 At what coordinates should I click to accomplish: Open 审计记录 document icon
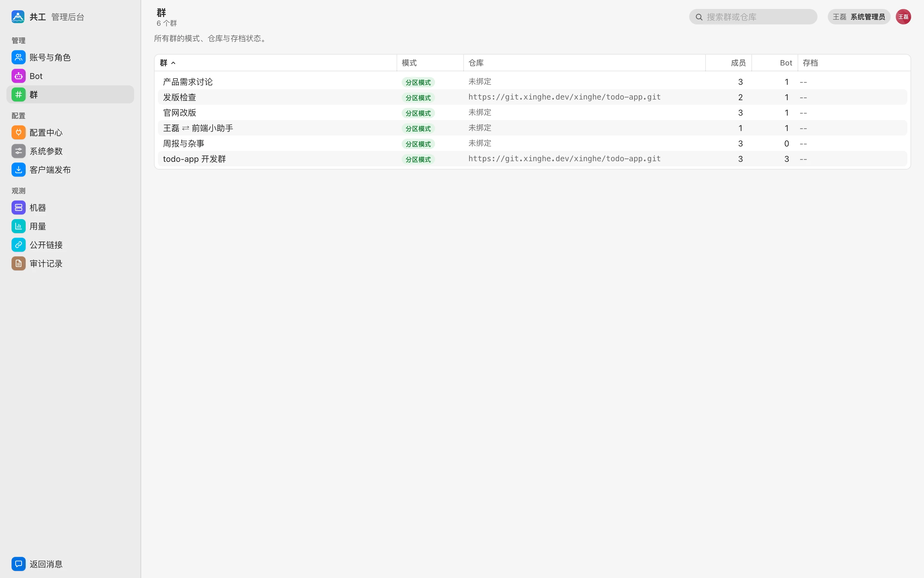18,263
